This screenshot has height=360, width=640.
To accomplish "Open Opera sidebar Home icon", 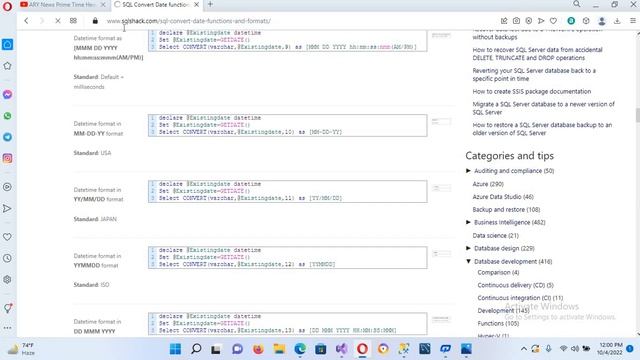I will tap(7, 44).
